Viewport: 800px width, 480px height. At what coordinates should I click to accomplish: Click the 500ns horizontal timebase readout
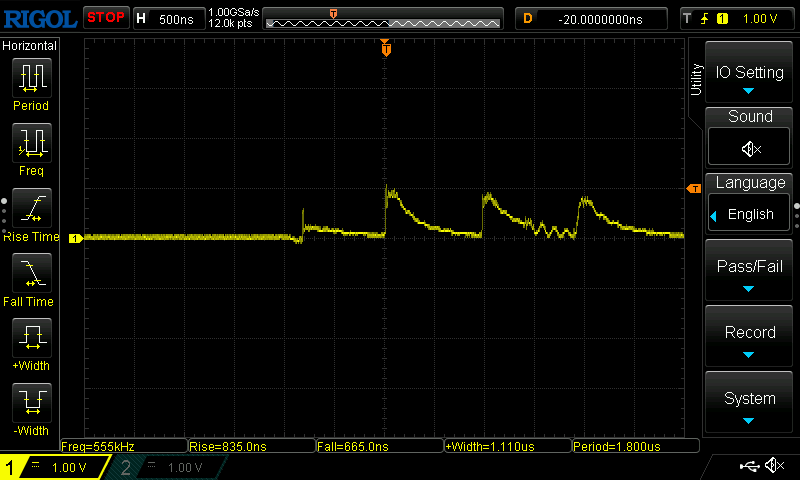click(167, 18)
